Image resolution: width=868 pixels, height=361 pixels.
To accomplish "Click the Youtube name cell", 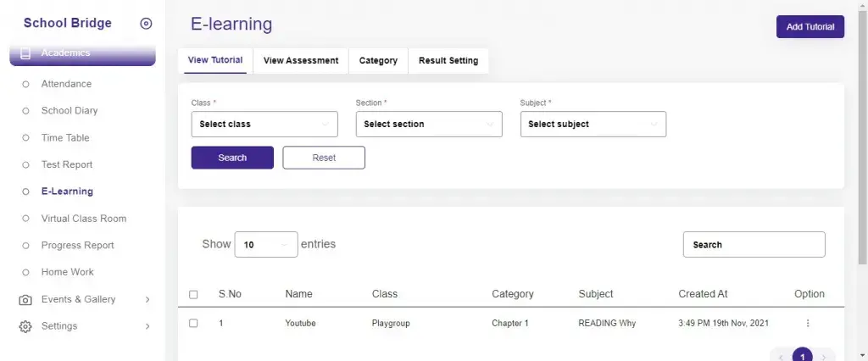I will 301,323.
